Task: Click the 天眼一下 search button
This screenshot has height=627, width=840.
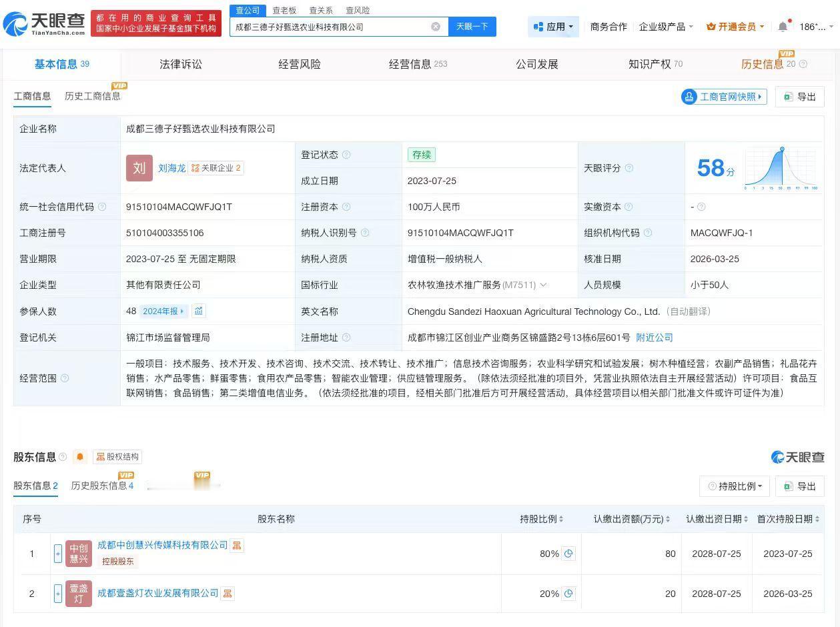Action: [472, 27]
